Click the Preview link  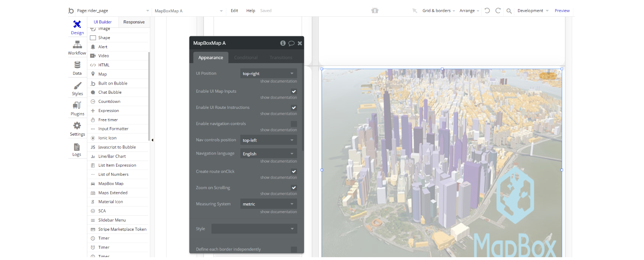point(562,11)
